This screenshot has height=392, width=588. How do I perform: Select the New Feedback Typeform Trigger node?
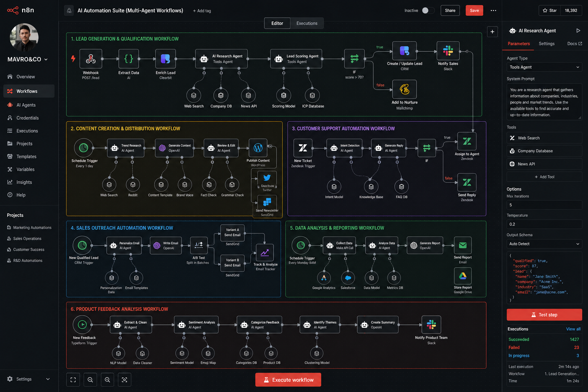(x=82, y=325)
